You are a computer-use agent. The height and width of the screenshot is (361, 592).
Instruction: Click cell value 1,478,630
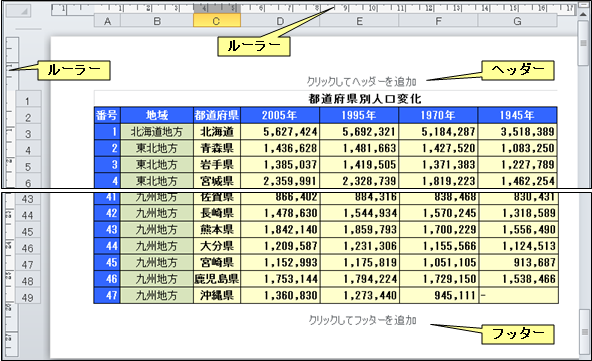point(280,213)
